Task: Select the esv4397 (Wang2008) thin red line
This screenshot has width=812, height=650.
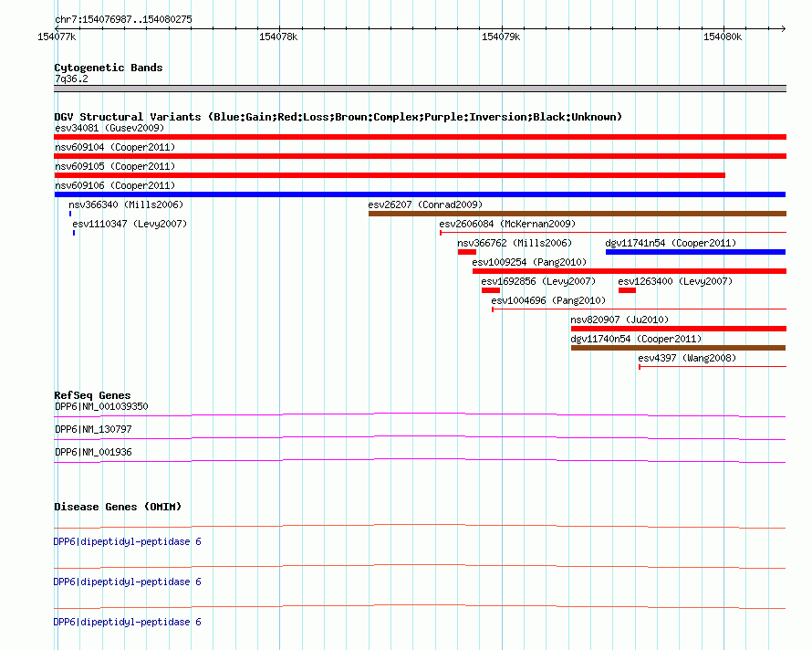Action: [x=713, y=367]
